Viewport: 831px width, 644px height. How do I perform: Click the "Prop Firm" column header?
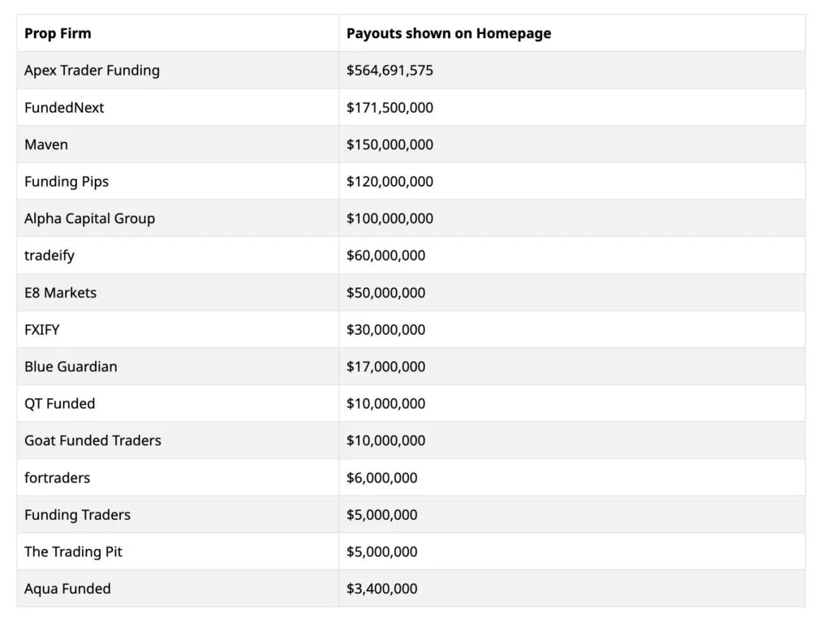click(x=58, y=33)
